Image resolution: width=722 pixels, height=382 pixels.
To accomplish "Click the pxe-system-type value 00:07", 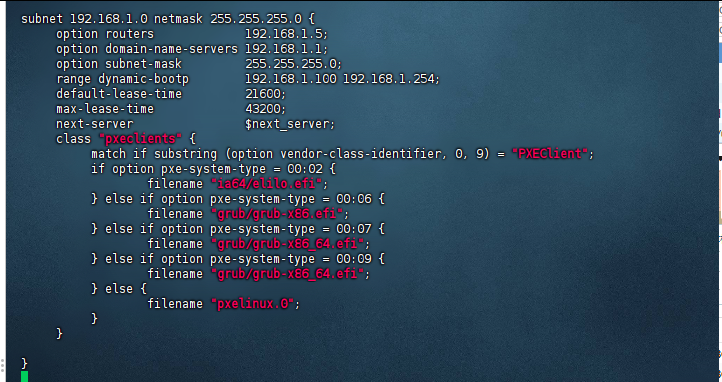I will point(354,229).
